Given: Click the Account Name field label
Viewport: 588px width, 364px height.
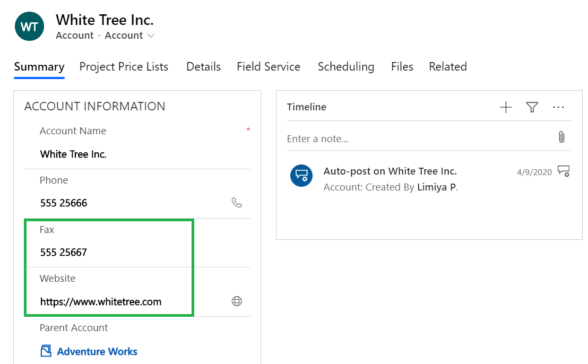Looking at the screenshot, I should (73, 131).
